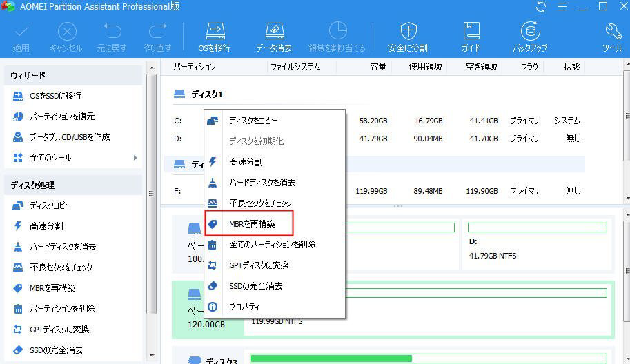Expand the 全てのツール submenu arrow
The height and width of the screenshot is (364, 630).
click(135, 158)
